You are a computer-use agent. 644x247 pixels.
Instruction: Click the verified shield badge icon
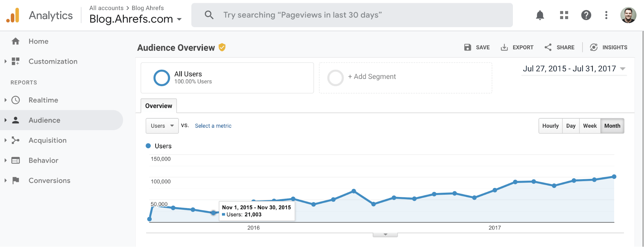point(222,47)
